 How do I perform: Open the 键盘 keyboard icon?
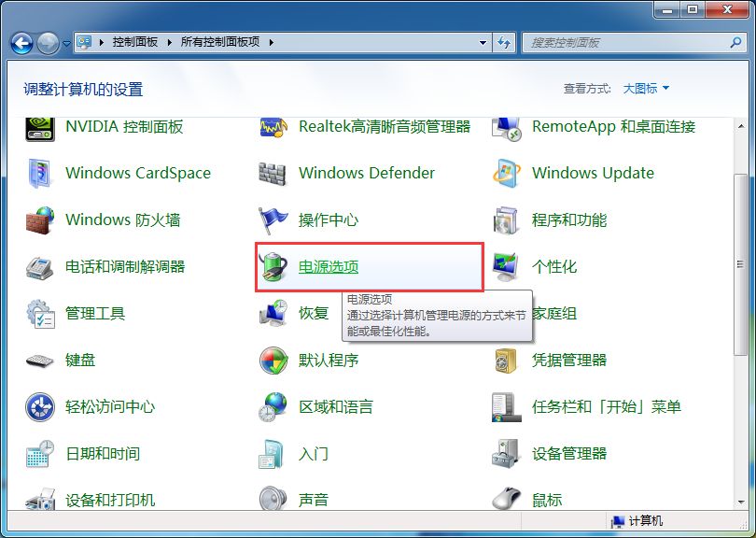(40, 361)
